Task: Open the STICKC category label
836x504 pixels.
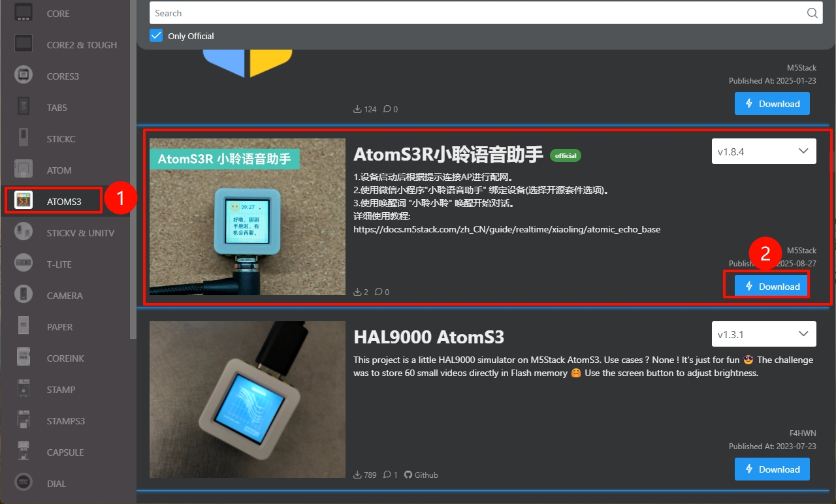Action: tap(61, 139)
